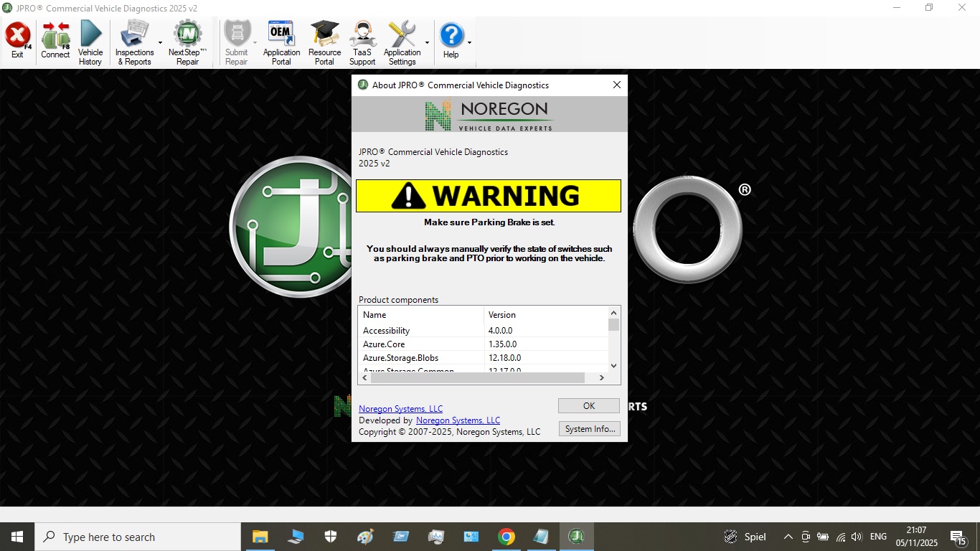Launch NextStep Repair
980x551 pixels.
tap(187, 43)
